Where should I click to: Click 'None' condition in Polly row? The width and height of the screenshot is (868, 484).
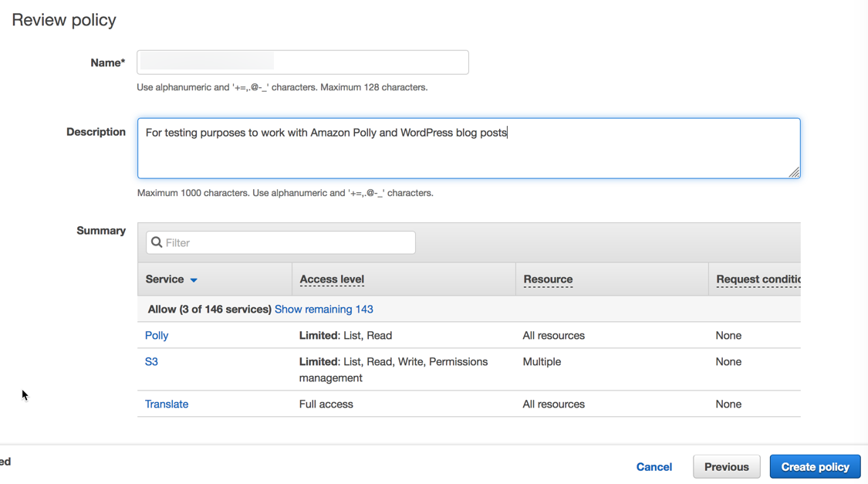(x=728, y=336)
